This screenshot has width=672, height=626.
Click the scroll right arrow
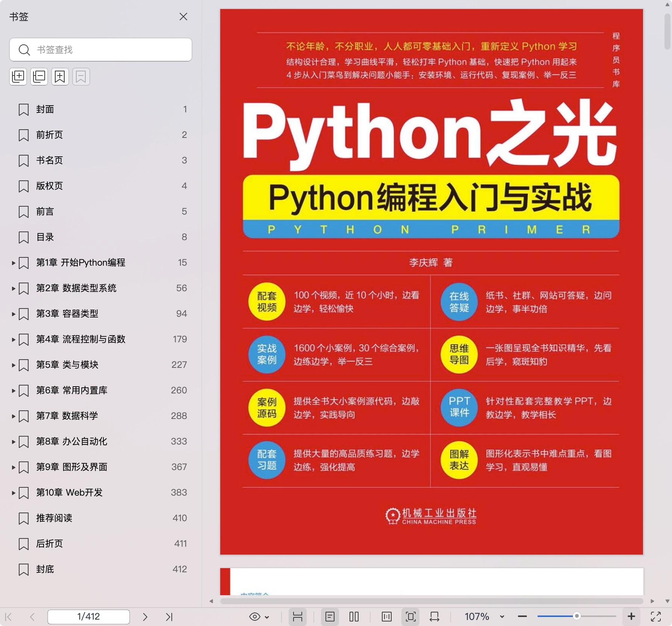coord(652,601)
